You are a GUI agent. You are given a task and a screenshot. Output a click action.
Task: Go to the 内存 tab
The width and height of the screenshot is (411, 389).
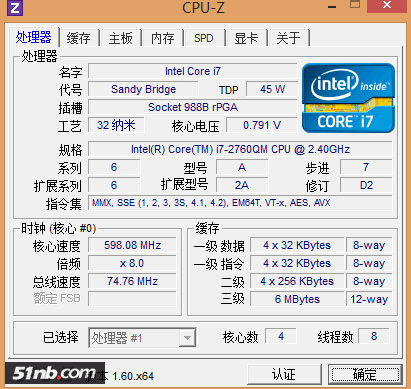click(x=163, y=38)
